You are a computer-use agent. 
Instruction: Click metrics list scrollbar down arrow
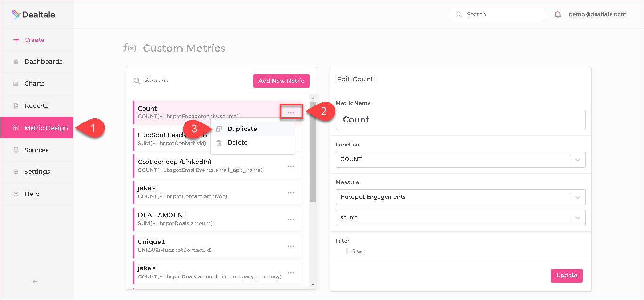point(313,284)
